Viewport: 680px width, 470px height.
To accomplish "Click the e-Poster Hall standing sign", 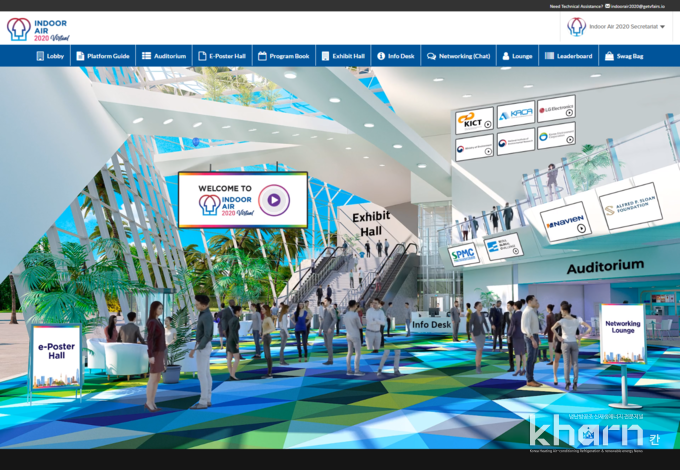I will coord(56,356).
